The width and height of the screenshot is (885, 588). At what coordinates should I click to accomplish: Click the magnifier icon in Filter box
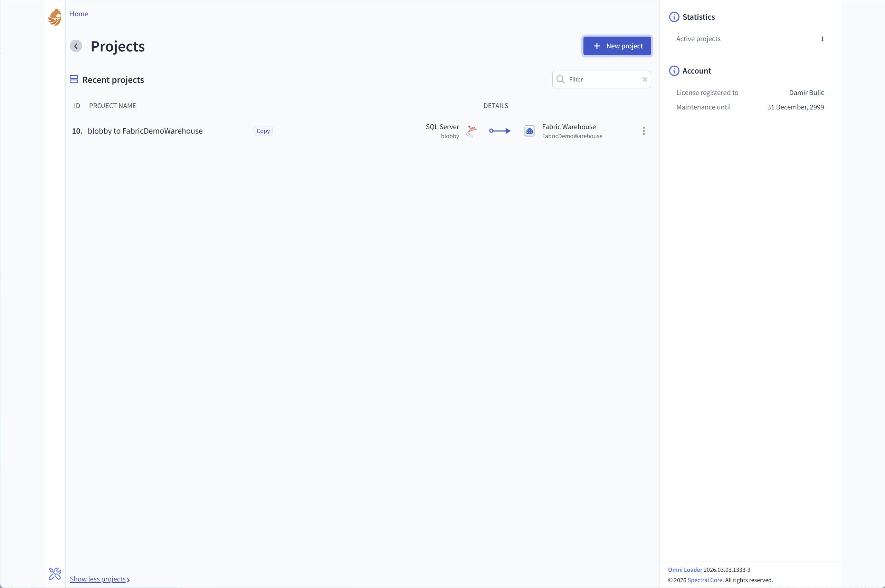(561, 79)
